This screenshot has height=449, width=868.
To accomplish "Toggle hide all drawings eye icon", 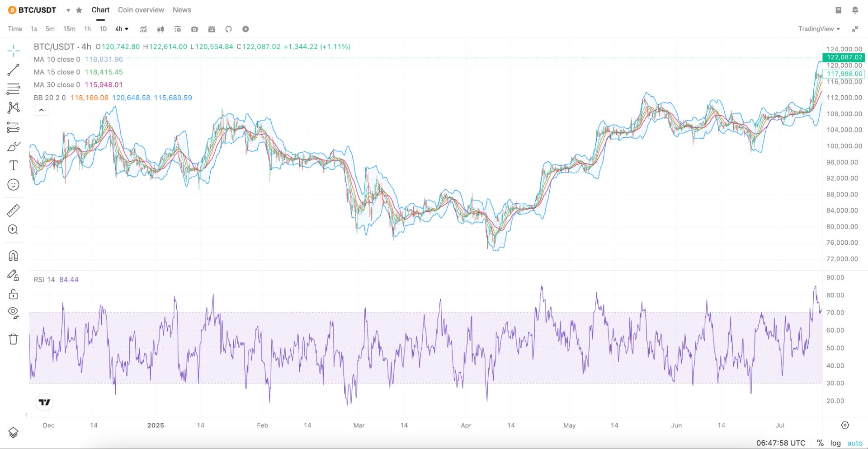I will click(x=13, y=313).
